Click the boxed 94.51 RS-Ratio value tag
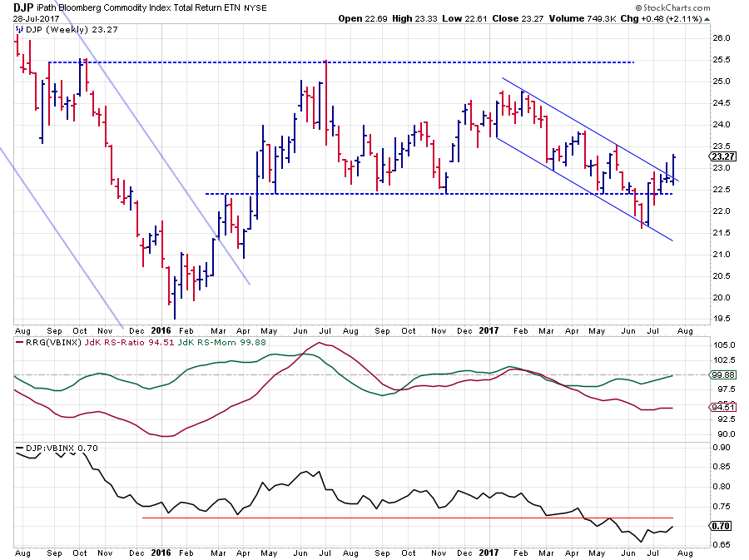Viewport: 749px width, 560px height. click(x=723, y=407)
